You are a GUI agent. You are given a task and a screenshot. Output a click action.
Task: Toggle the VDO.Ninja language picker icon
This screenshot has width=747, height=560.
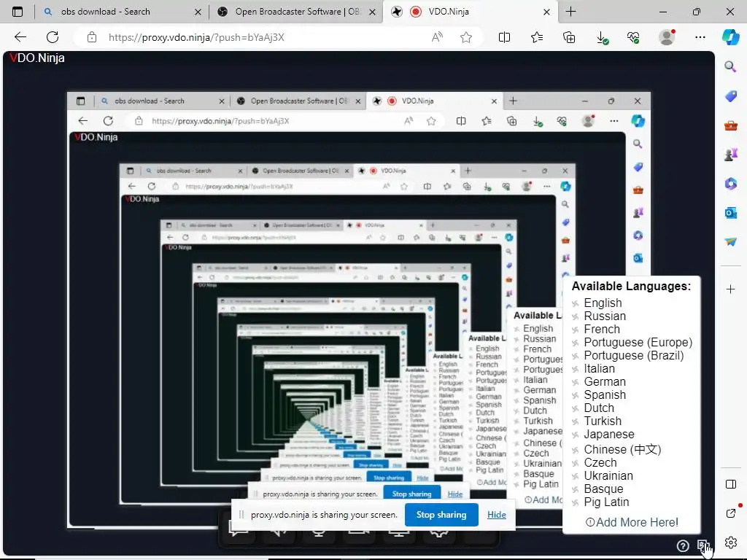pos(703,545)
